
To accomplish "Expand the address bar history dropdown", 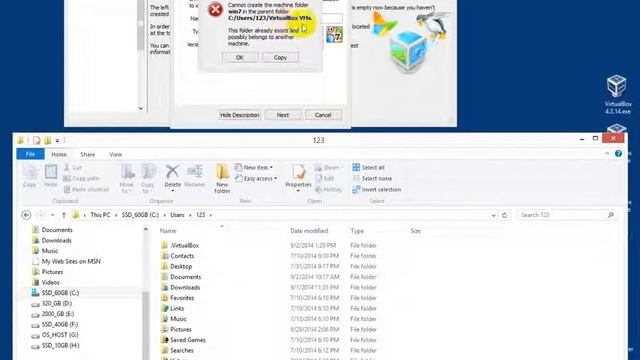I will [x=493, y=215].
